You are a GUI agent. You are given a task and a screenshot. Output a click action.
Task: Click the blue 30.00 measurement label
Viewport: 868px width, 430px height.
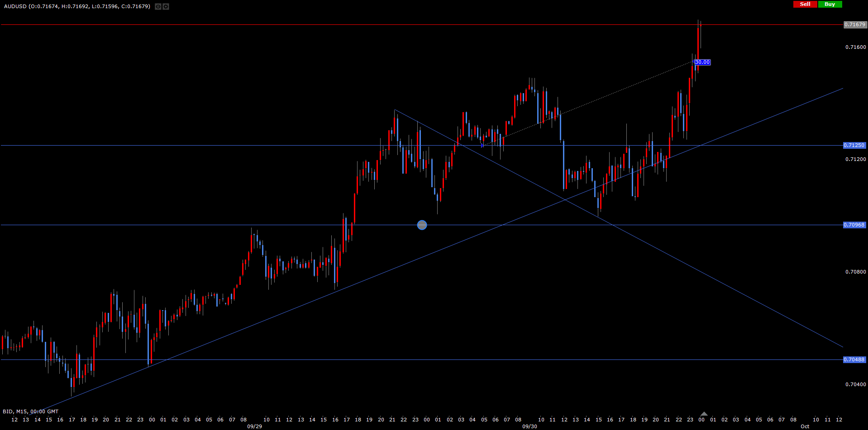coord(702,62)
